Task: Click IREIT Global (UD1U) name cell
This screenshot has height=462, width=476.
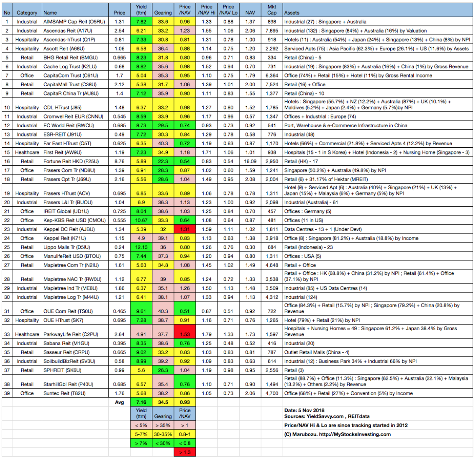Action: pyautogui.click(x=75, y=211)
